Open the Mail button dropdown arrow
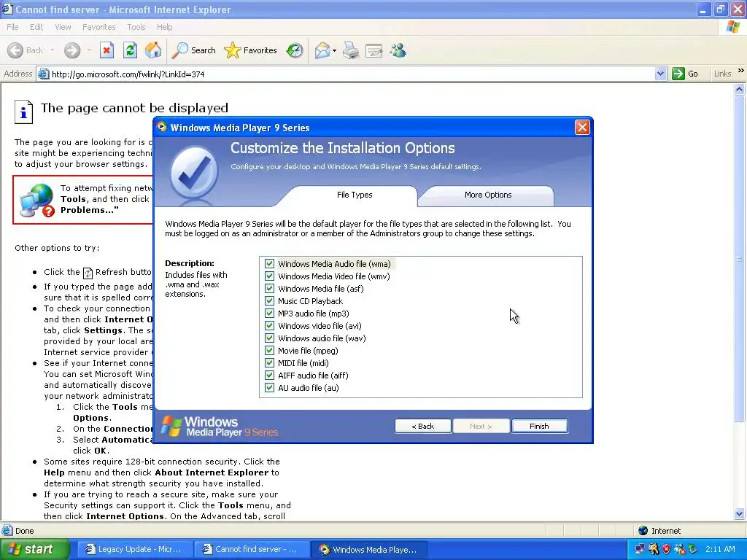 pyautogui.click(x=334, y=50)
